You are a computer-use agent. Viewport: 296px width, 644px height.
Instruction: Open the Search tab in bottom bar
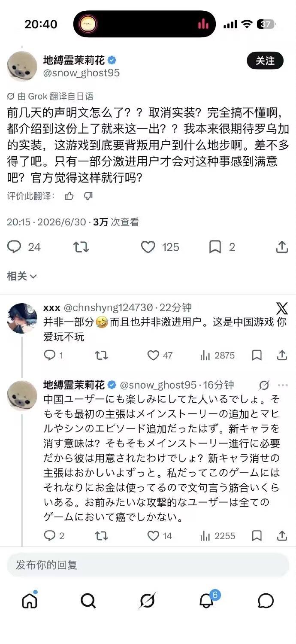(88, 601)
